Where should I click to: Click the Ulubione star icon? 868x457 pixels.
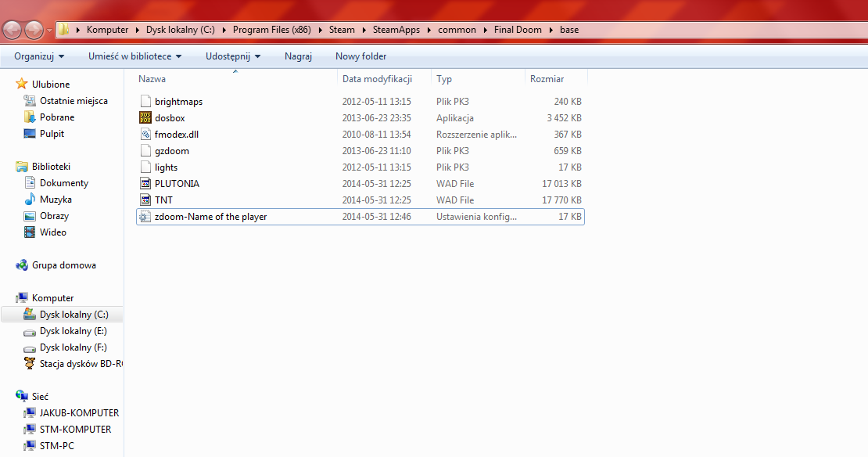(22, 84)
